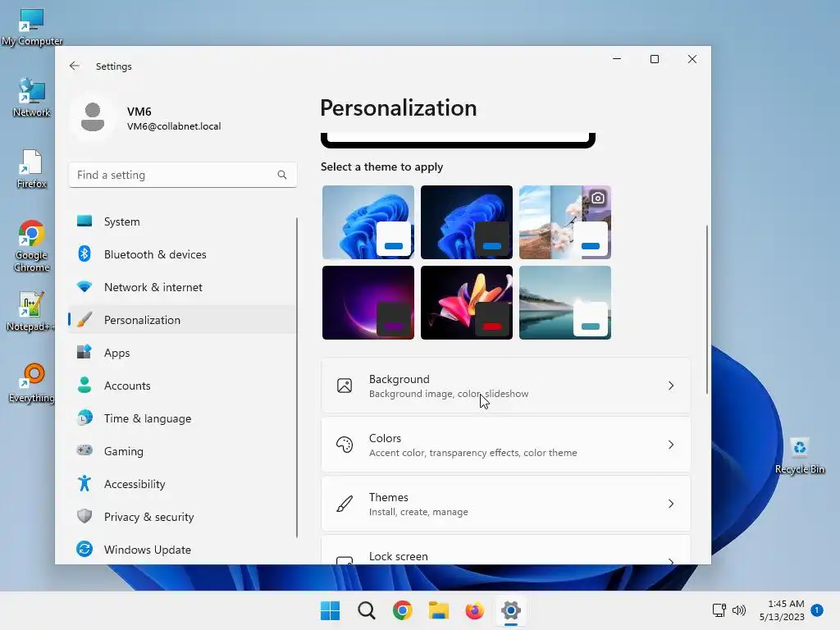Go to Accounts settings
The image size is (840, 630).
(x=182, y=386)
